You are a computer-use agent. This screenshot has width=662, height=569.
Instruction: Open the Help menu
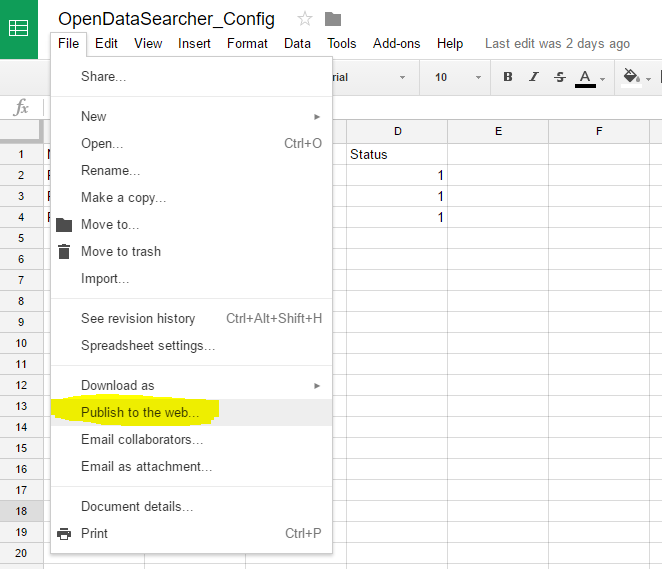point(450,43)
